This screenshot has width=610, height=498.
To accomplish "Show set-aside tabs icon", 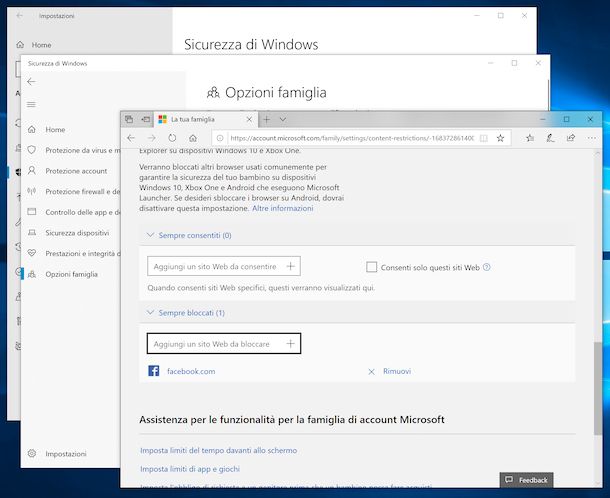I will tap(129, 119).
